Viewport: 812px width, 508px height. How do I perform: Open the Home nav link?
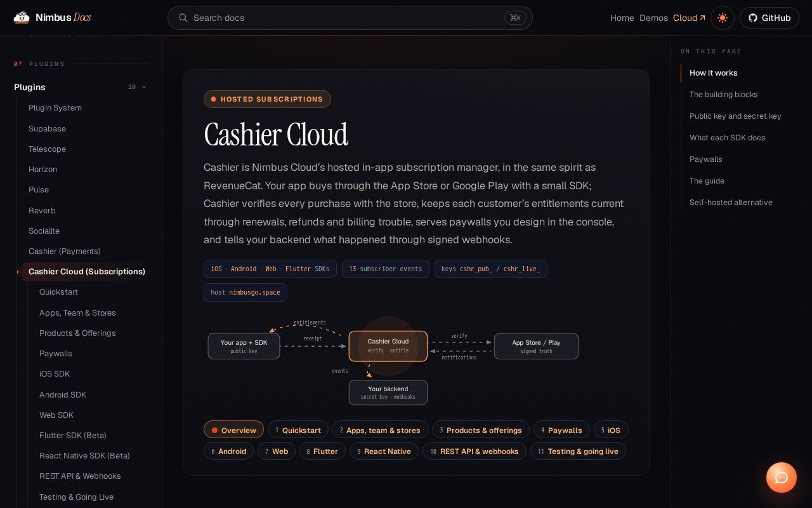click(x=622, y=18)
